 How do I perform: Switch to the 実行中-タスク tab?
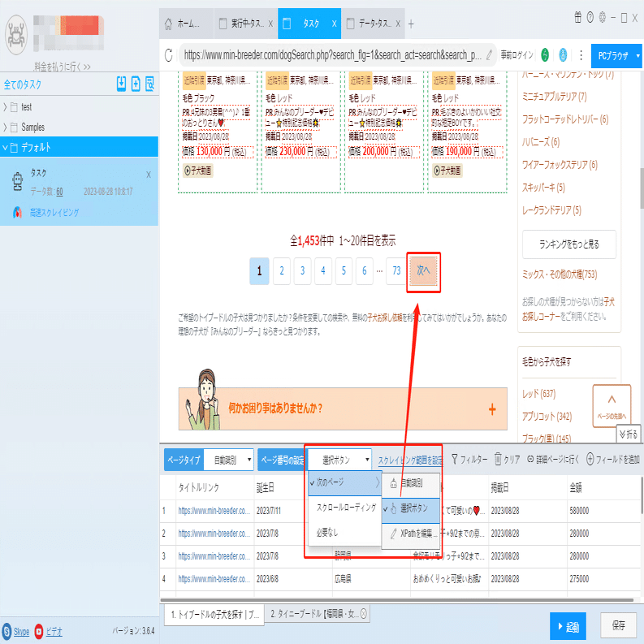click(x=244, y=24)
